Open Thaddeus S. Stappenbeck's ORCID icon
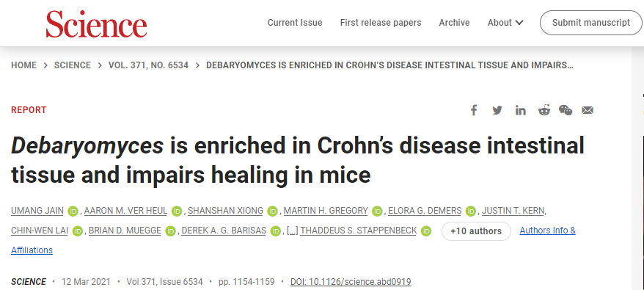644x290 pixels. point(426,231)
